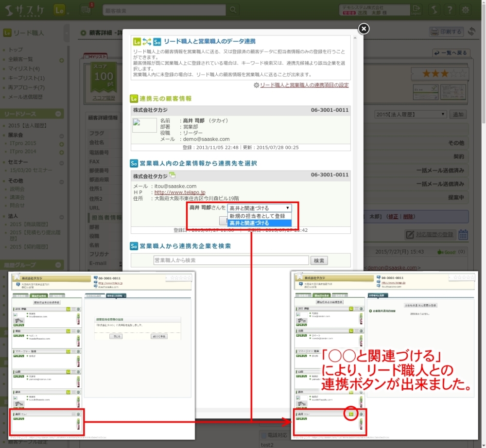Open リード職人と営業職人の連携項目の設定 link
Viewport: 486px width, 448px height.
(304, 85)
